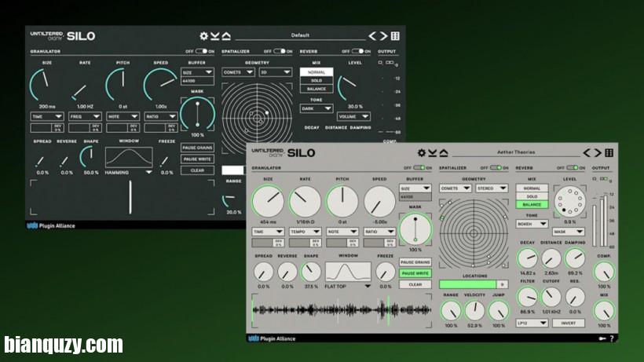Toggle Reverb on/off switch in light window

click(572, 168)
